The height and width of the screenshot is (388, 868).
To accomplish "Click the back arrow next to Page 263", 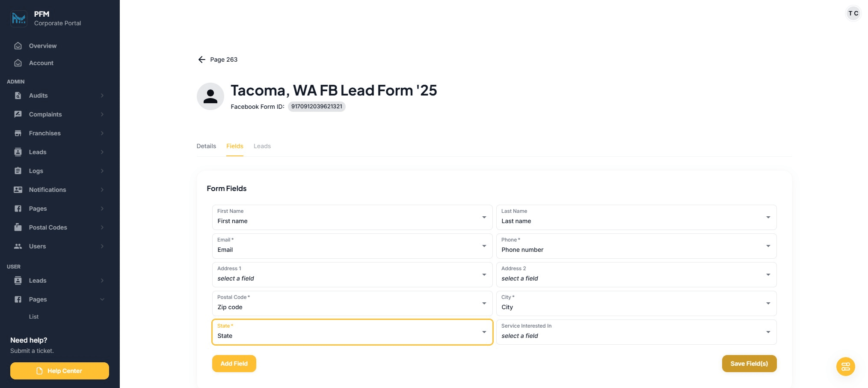I will (x=201, y=60).
